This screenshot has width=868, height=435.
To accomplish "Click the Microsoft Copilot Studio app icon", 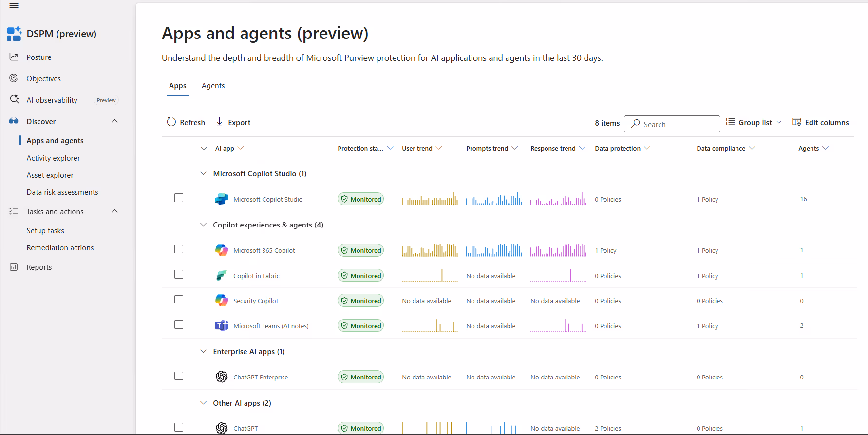I will 222,199.
